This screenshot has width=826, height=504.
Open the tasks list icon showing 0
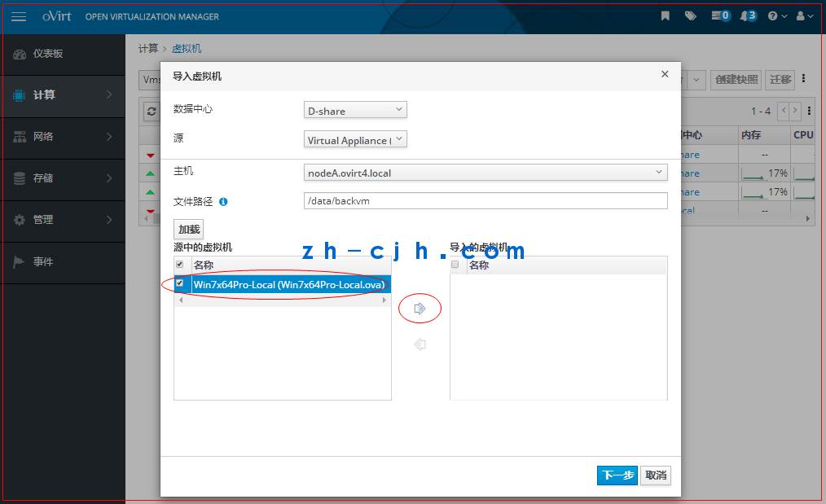[x=721, y=15]
